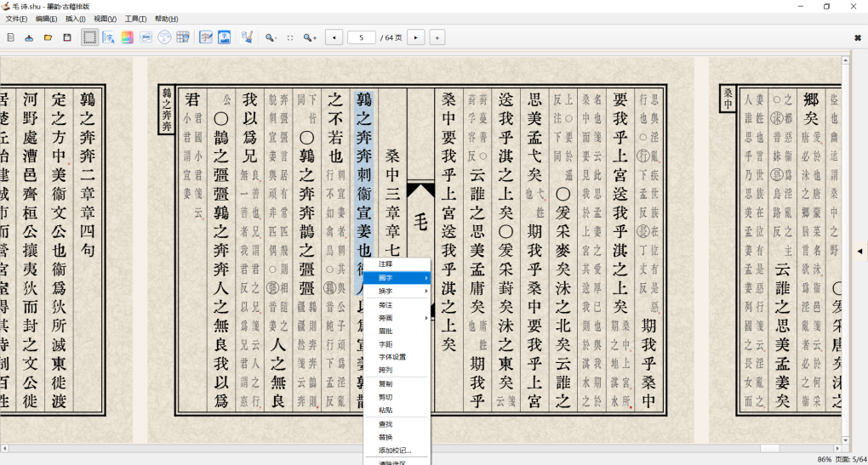Choose 字距 from the context menu
The image size is (868, 465).
(397, 344)
